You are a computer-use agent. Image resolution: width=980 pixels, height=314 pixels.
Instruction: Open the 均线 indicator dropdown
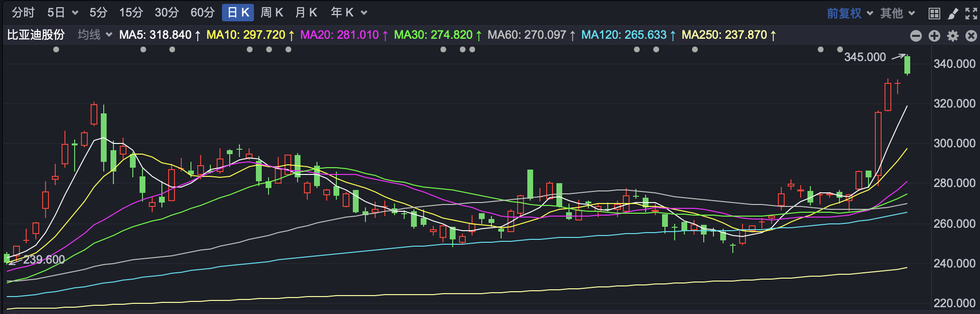[95, 35]
